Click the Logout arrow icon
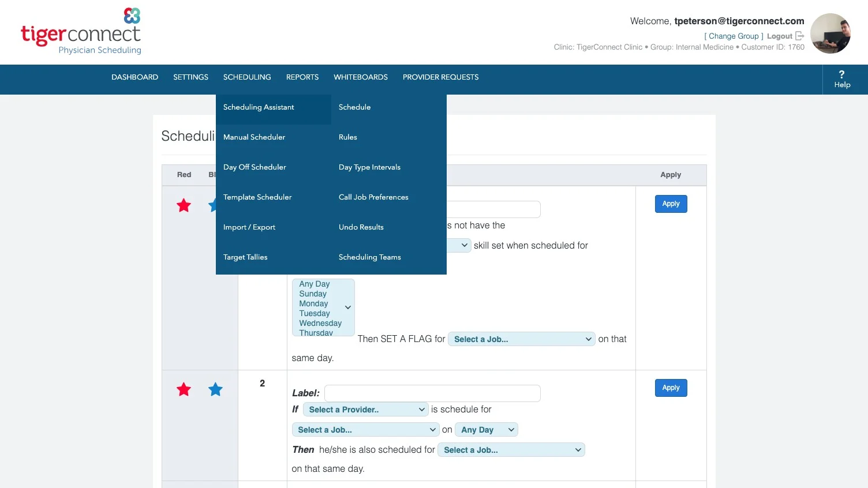This screenshot has width=868, height=488. (x=800, y=36)
